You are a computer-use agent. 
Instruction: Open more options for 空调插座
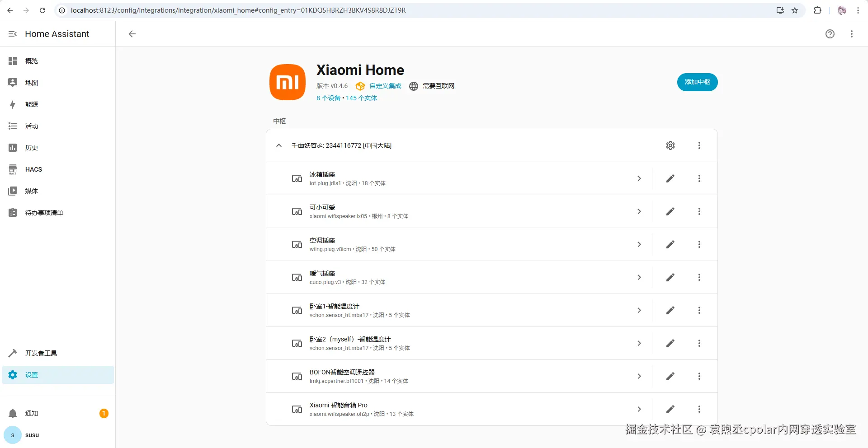click(699, 244)
